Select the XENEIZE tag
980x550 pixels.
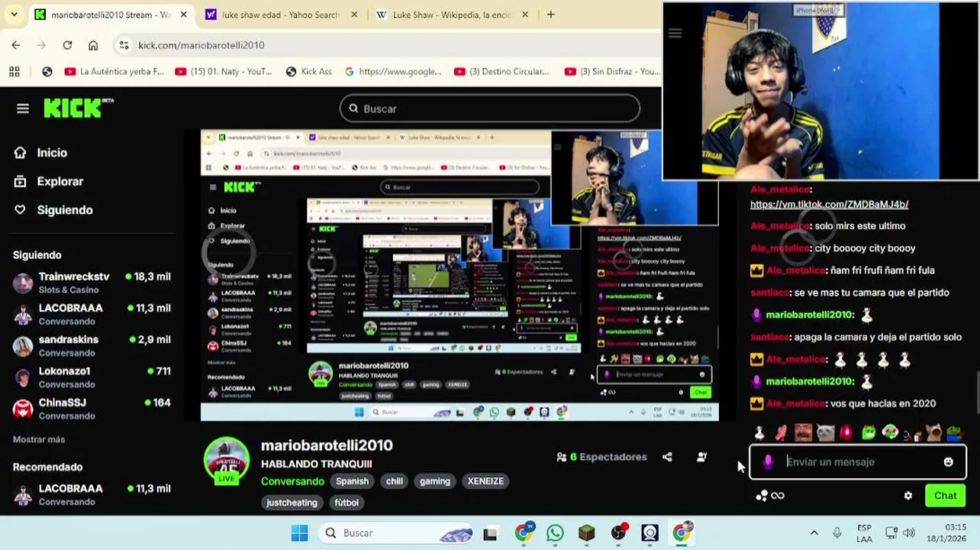[486, 481]
